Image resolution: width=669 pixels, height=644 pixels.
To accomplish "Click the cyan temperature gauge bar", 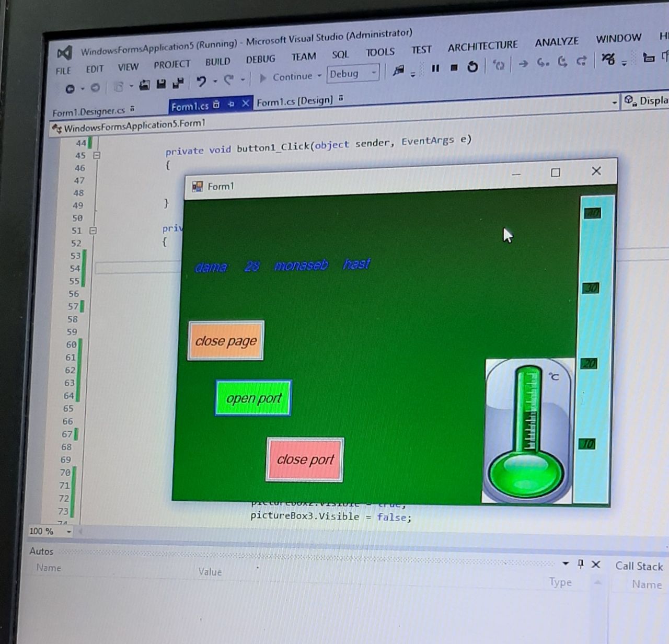I will pyautogui.click(x=594, y=349).
